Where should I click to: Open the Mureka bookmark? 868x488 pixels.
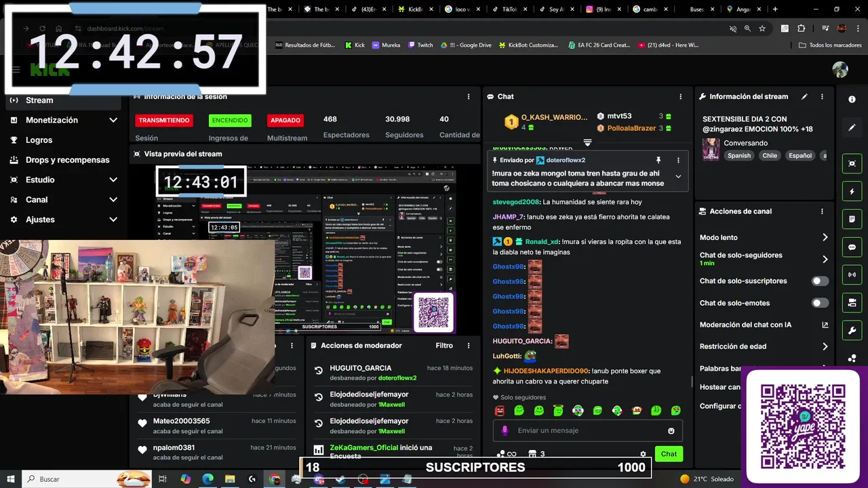click(386, 45)
